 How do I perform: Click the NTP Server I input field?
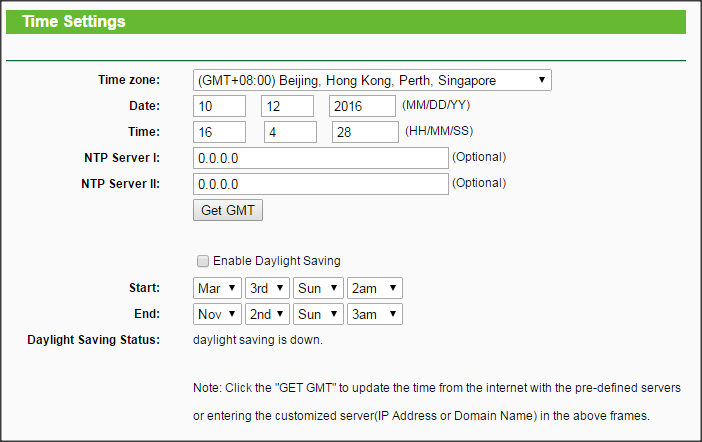pyautogui.click(x=321, y=158)
